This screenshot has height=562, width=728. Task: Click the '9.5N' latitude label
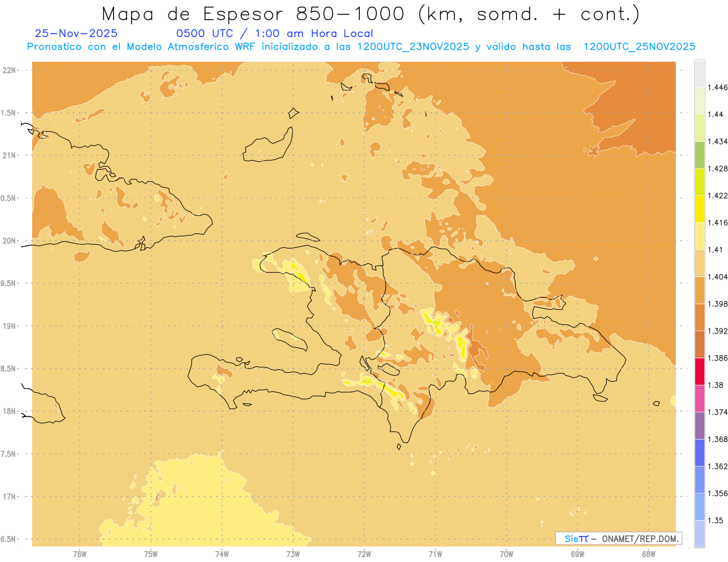point(9,283)
